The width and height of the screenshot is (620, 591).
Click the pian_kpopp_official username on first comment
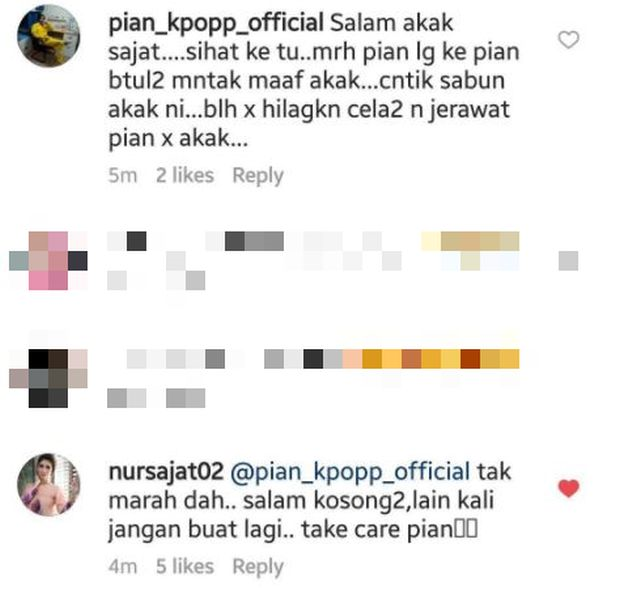coord(216,23)
